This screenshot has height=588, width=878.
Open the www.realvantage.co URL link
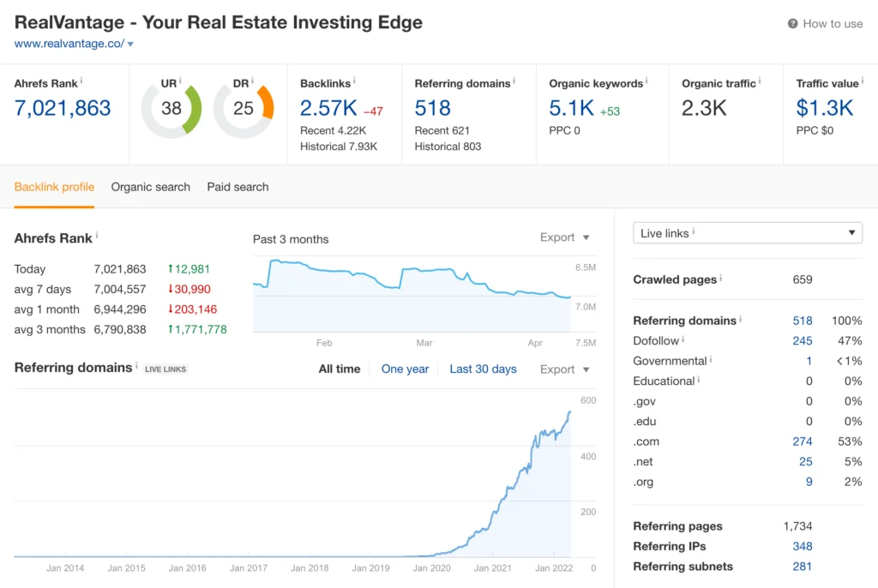tap(69, 44)
